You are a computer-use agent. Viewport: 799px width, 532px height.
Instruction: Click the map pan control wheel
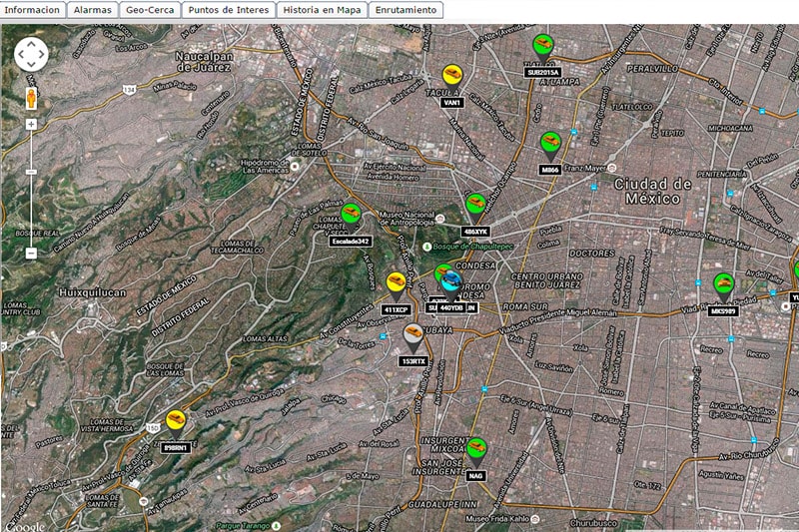point(31,54)
